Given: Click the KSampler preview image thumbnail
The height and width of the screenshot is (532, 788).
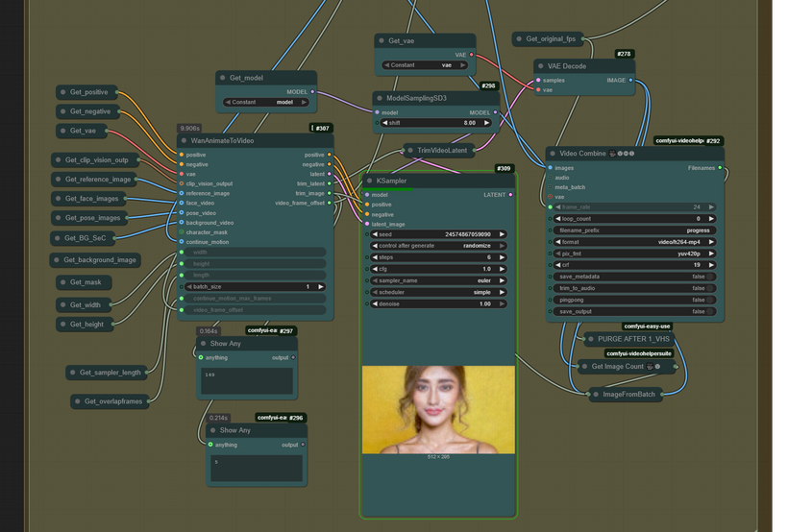Looking at the screenshot, I should (x=438, y=409).
